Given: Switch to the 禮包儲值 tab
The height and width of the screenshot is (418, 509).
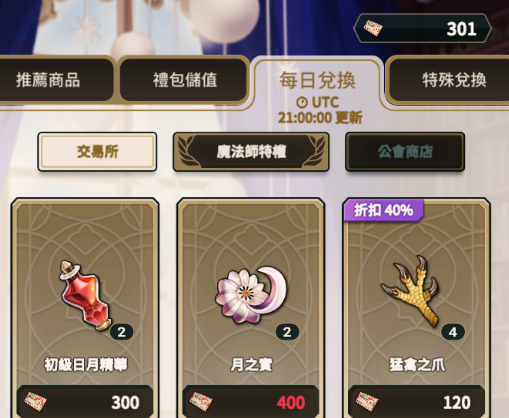Looking at the screenshot, I should [x=184, y=80].
